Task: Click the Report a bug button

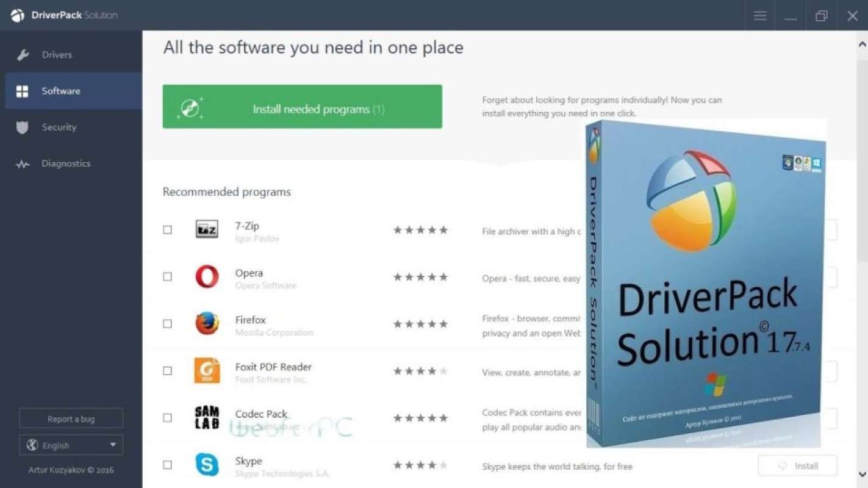Action: point(71,418)
